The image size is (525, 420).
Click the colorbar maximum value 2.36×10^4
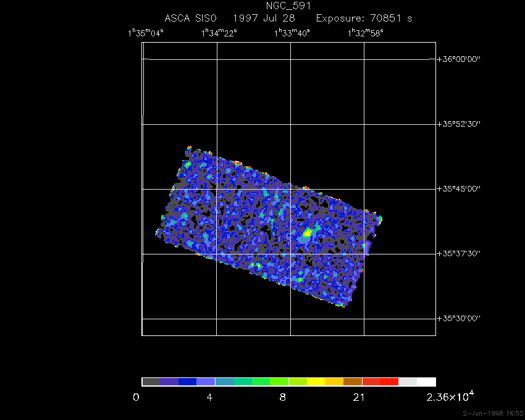(x=450, y=397)
